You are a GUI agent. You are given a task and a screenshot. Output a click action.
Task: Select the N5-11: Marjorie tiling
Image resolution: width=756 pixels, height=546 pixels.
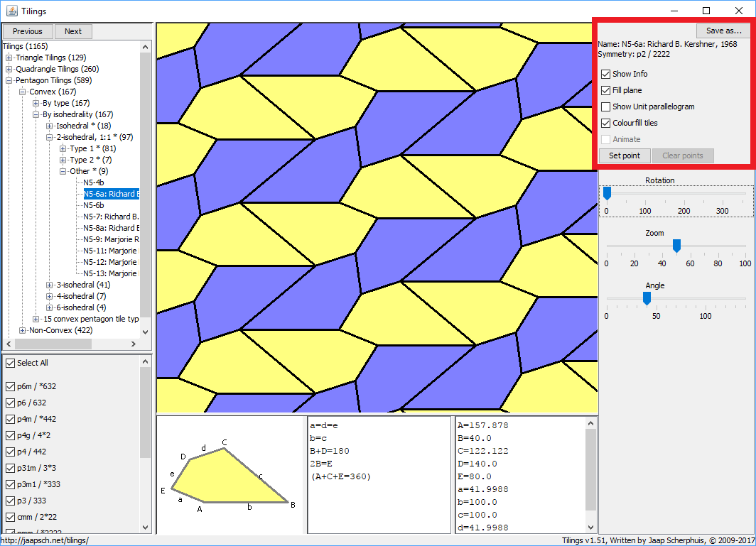(111, 251)
